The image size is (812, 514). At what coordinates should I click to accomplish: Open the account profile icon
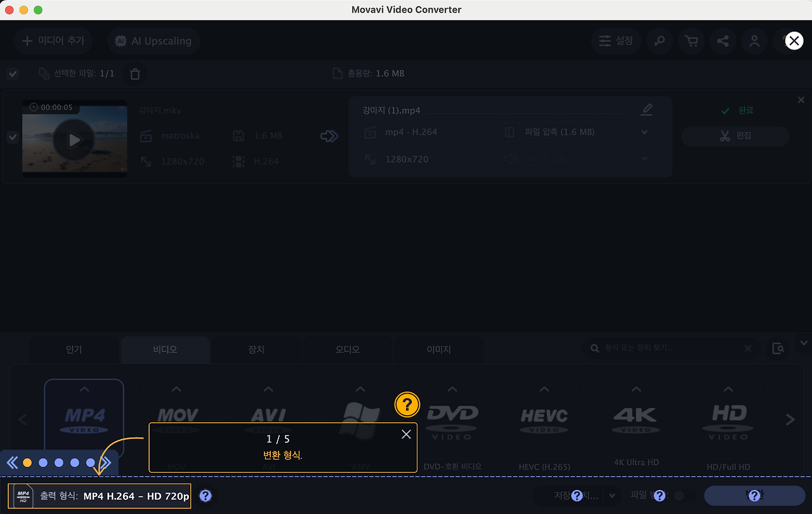(x=754, y=41)
